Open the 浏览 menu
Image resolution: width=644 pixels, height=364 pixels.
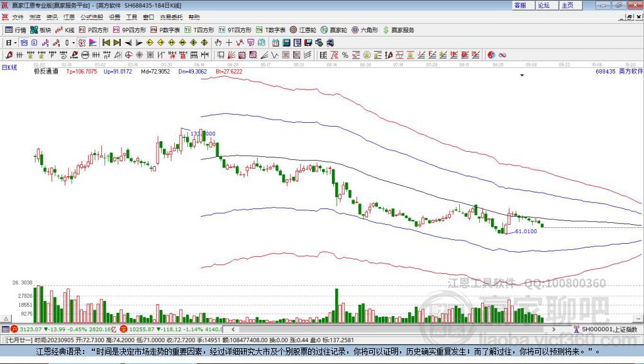[35, 17]
